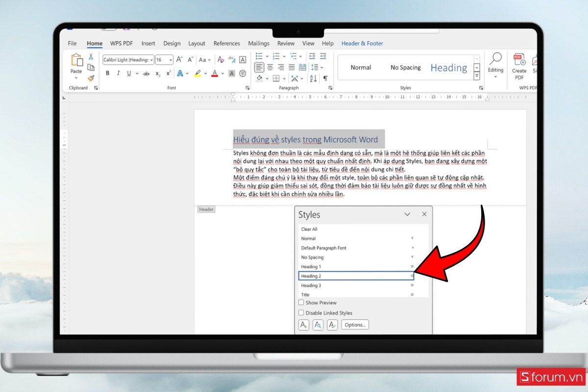The image size is (588, 392).
Task: Switch to the Design tab
Action: [x=172, y=43]
